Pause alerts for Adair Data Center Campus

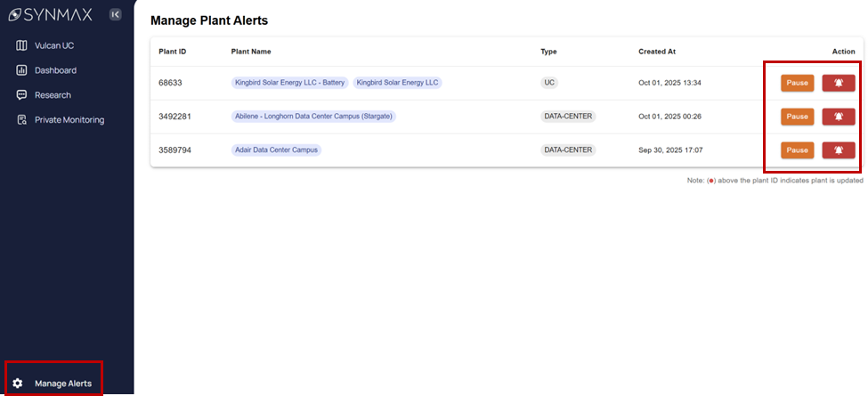(x=797, y=150)
